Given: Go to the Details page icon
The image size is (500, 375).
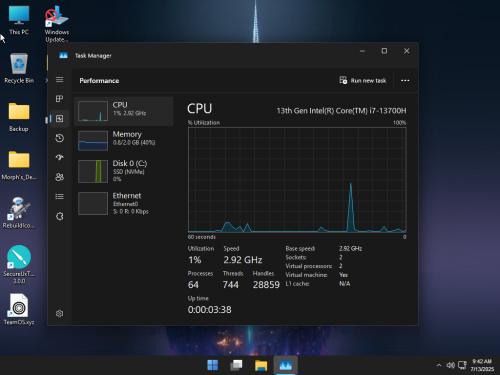Looking at the screenshot, I should coord(59,197).
